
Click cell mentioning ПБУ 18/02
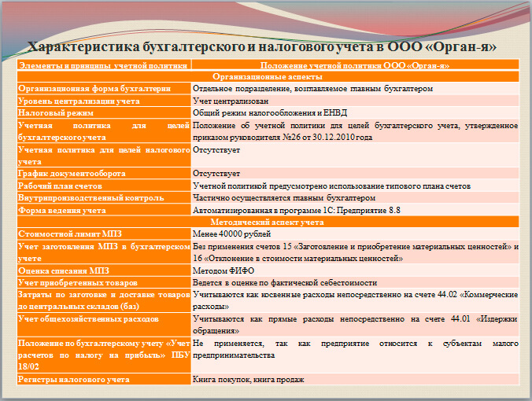[104, 355]
